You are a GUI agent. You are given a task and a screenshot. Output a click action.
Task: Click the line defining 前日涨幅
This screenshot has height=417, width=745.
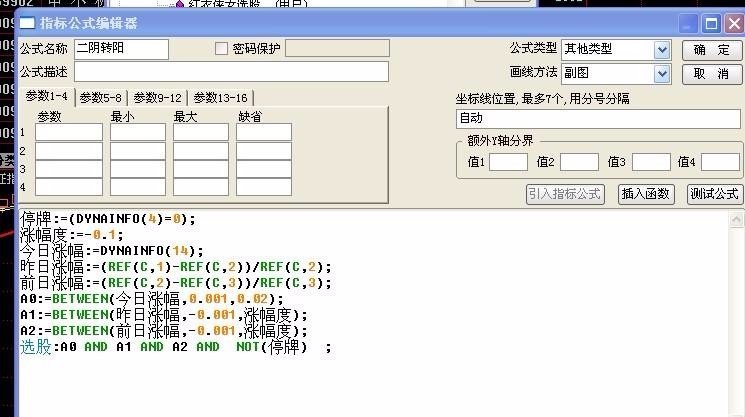tap(176, 283)
